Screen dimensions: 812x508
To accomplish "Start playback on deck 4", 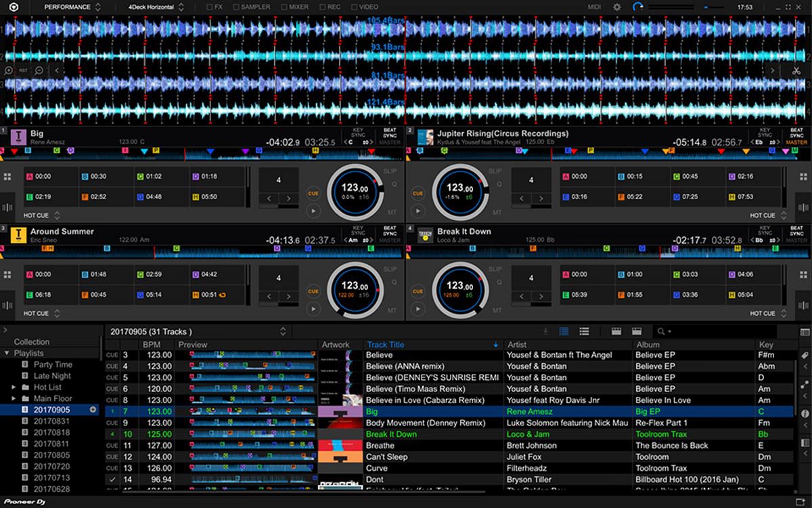I will point(418,309).
